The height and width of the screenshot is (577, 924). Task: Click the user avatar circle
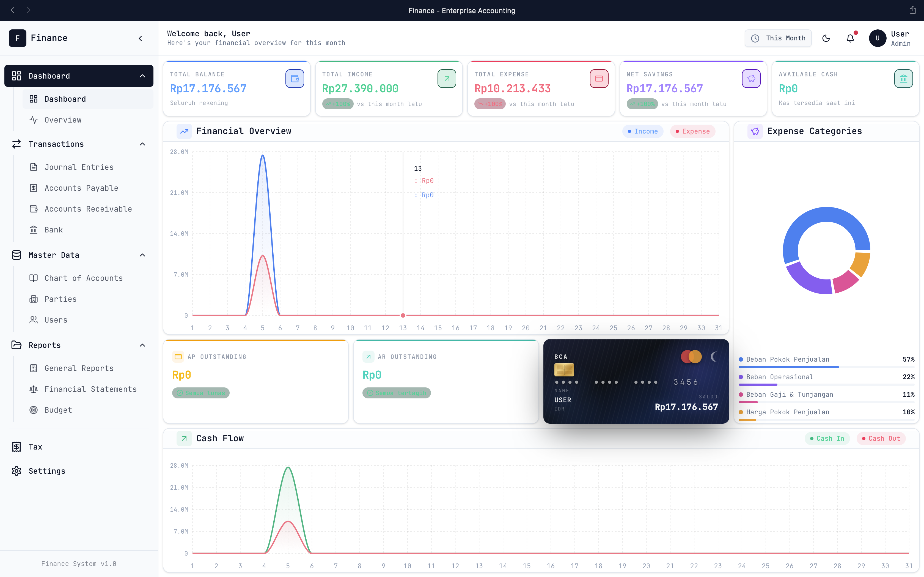(x=878, y=38)
